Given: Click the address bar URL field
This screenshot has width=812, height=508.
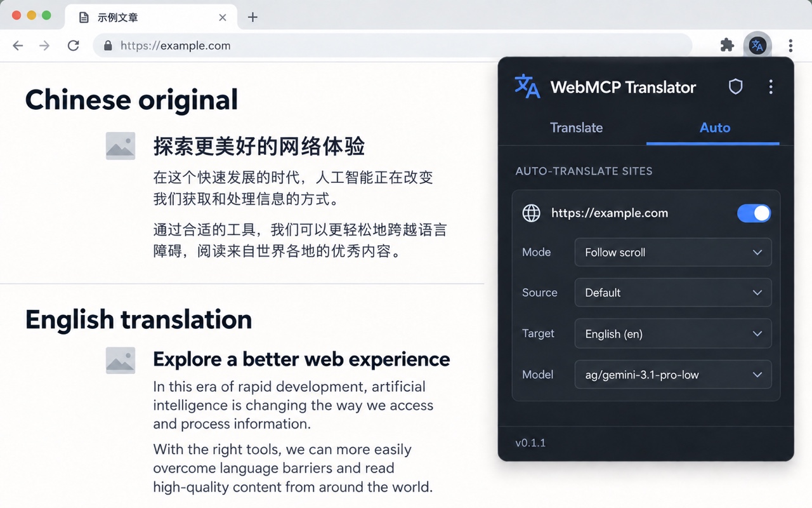Looking at the screenshot, I should pyautogui.click(x=392, y=46).
